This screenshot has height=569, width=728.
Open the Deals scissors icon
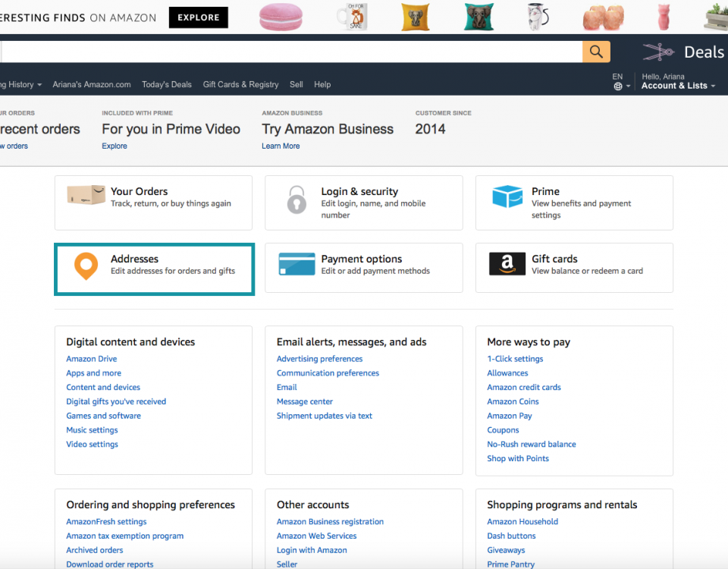point(658,52)
